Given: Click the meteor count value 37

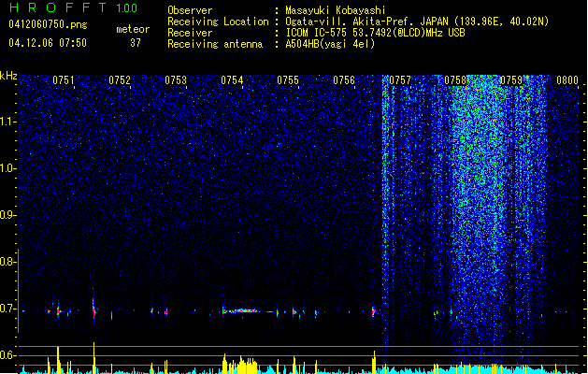Looking at the screenshot, I should pyautogui.click(x=136, y=43).
